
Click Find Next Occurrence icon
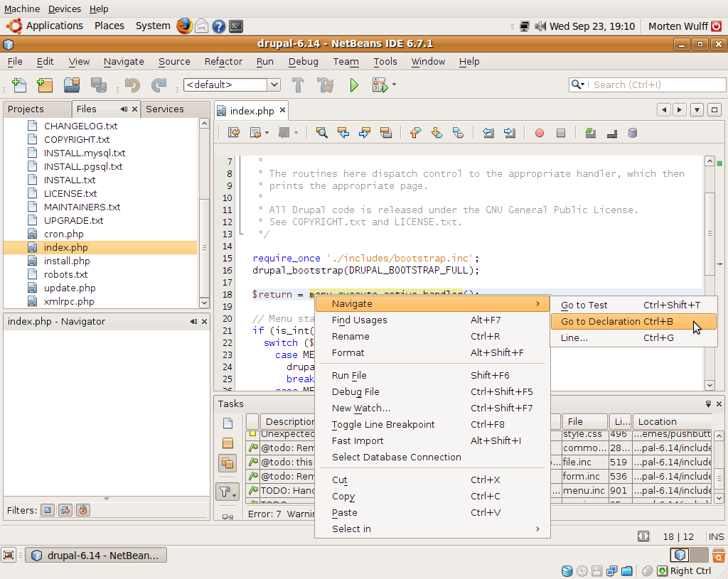[x=365, y=133]
